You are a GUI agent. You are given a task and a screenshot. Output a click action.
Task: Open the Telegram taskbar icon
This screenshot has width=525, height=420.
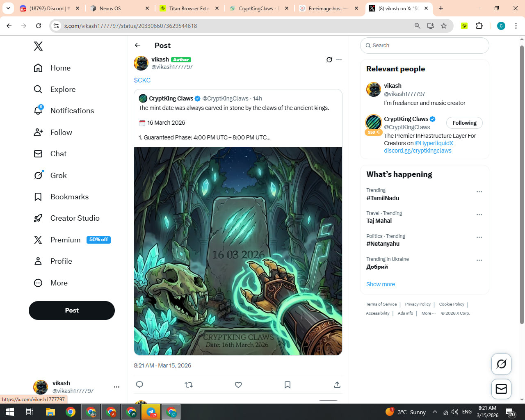click(x=151, y=412)
